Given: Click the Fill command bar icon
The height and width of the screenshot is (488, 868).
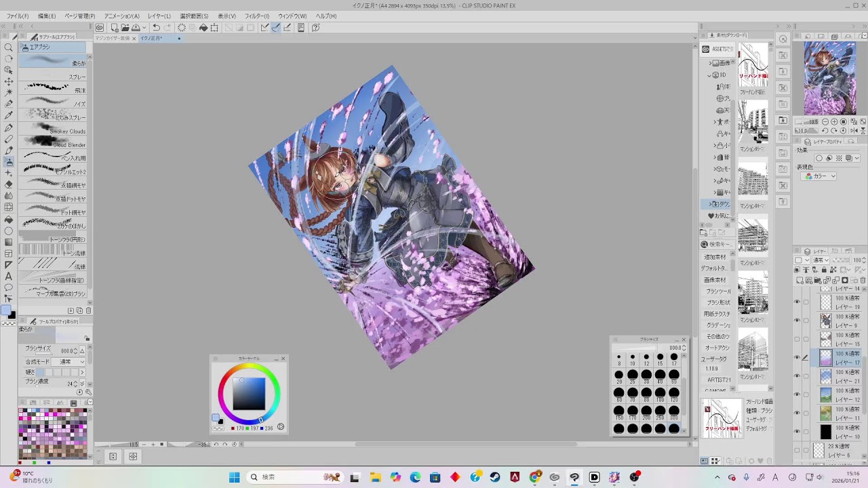Looking at the screenshot, I should pos(203,28).
